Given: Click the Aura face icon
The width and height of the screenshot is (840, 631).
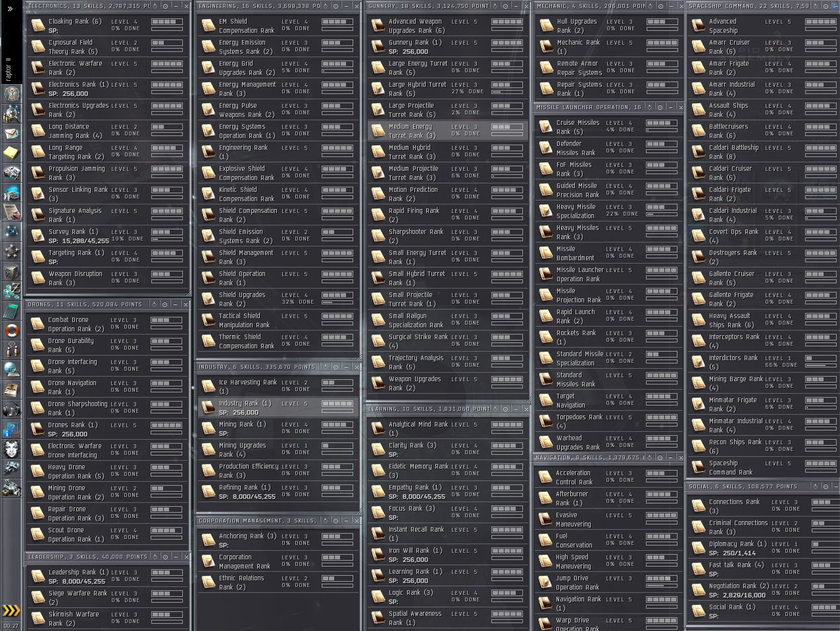Looking at the screenshot, I should point(11,449).
